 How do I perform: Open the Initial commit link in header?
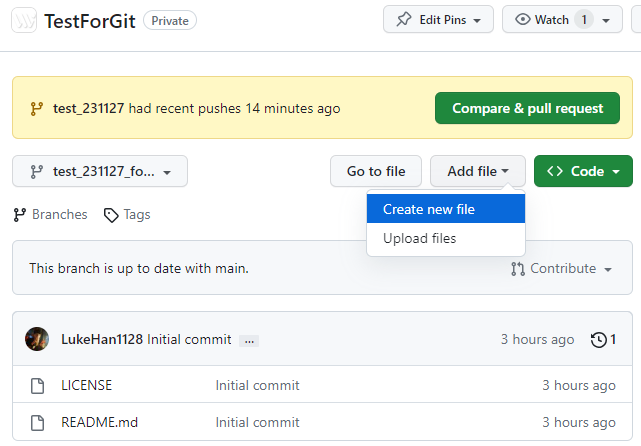[x=189, y=339]
